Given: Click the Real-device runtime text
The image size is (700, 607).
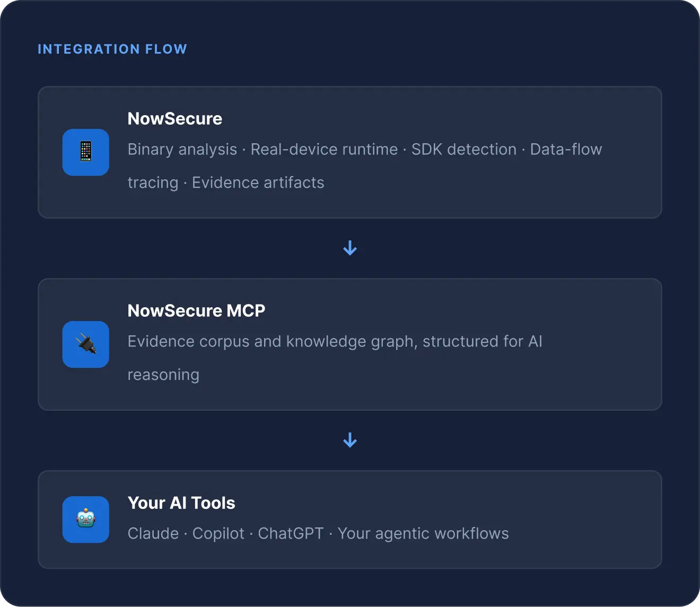Looking at the screenshot, I should [324, 150].
